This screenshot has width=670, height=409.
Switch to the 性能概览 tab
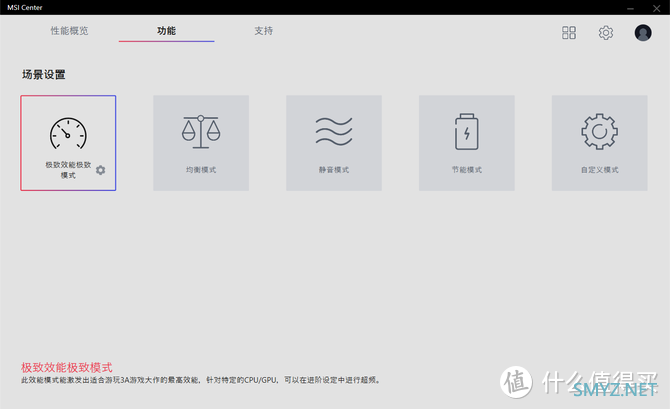click(69, 31)
